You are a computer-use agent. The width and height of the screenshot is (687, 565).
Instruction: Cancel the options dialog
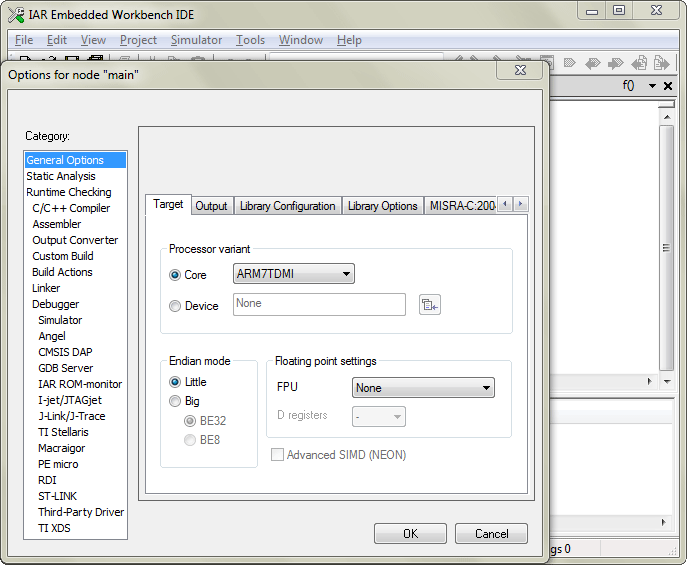point(491,533)
